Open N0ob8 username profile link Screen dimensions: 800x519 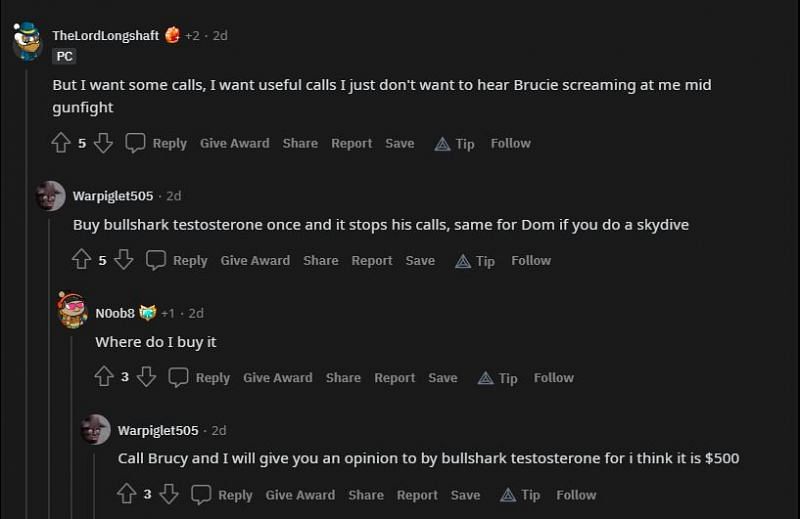tap(115, 313)
